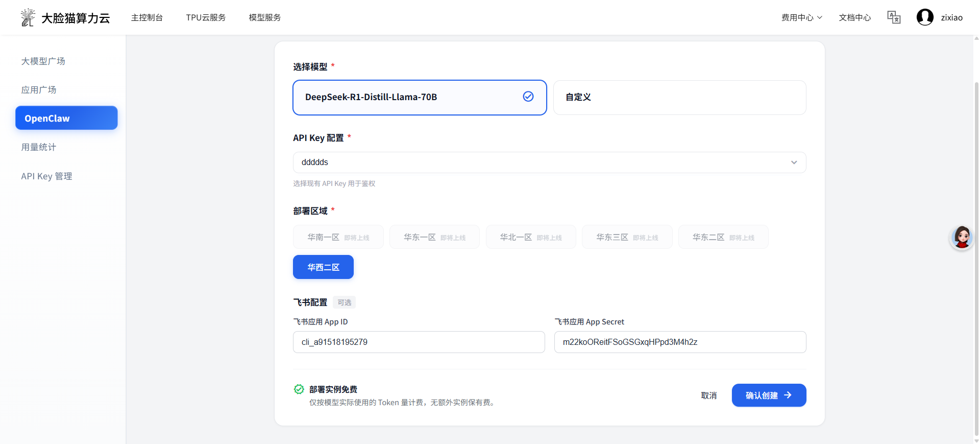980x444 pixels.
Task: Open 用量统计 in the sidebar
Action: tap(39, 147)
